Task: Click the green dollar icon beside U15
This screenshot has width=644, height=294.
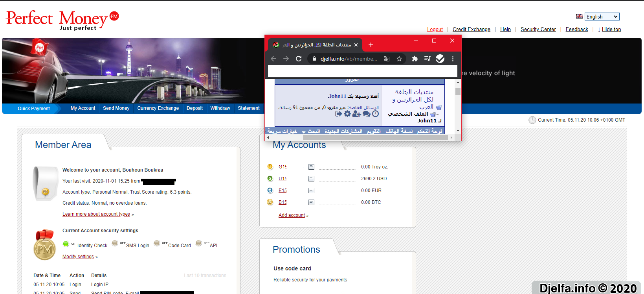Action: (x=270, y=178)
